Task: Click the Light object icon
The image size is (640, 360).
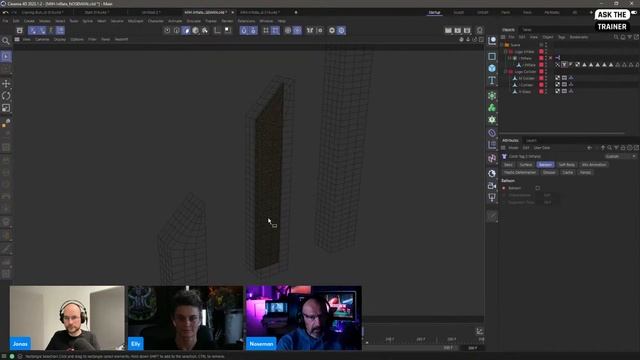Action: (492, 198)
